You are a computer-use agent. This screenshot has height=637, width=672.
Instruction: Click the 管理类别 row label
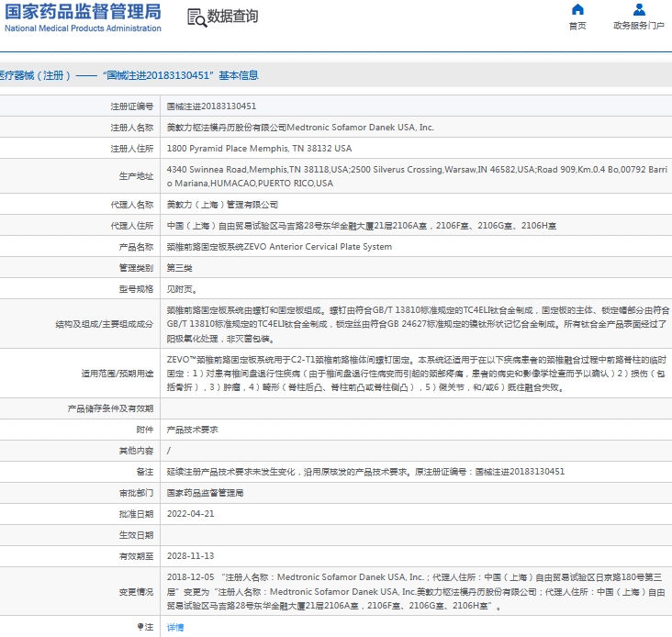tap(136, 268)
